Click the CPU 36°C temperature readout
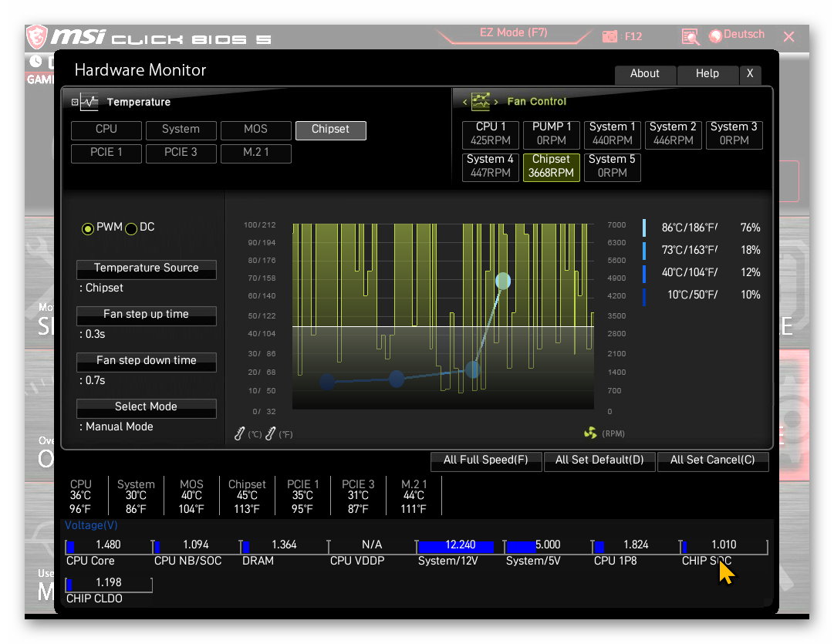The height and width of the screenshot is (644, 834). click(80, 497)
